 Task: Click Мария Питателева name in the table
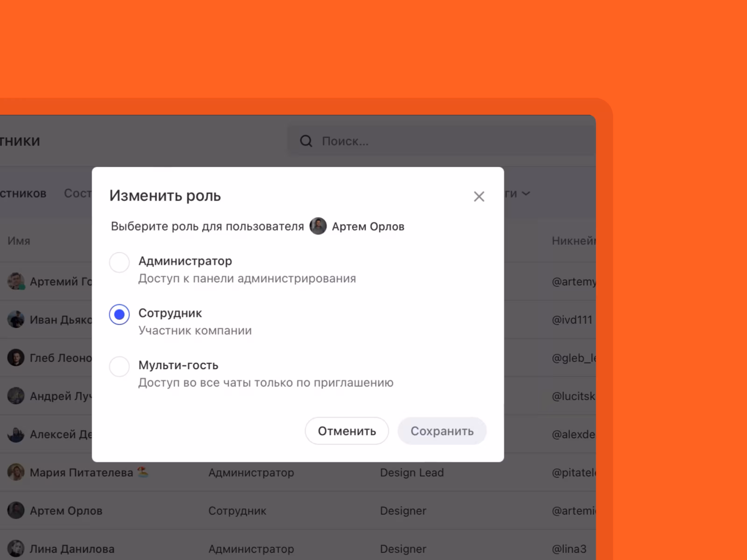click(x=81, y=472)
